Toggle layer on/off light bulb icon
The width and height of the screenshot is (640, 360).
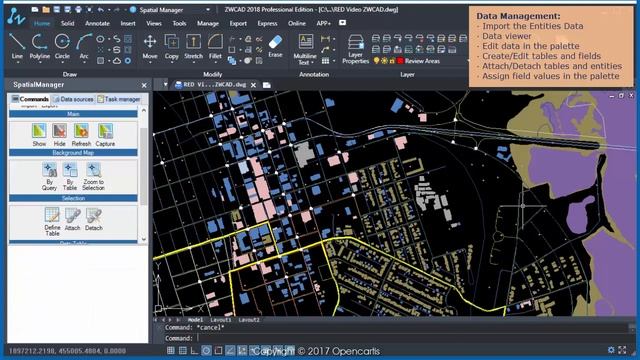[x=376, y=61]
